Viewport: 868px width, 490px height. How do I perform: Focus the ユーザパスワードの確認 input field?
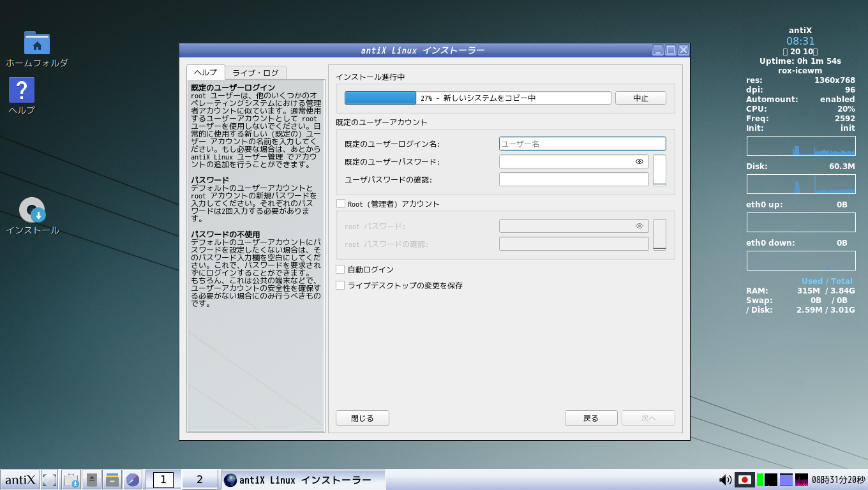[x=574, y=179]
